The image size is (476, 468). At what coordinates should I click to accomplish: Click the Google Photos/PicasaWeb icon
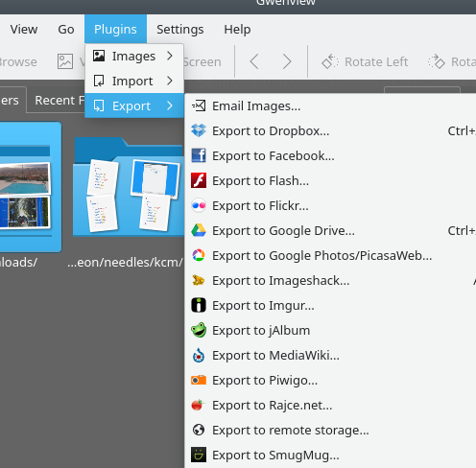click(x=199, y=255)
